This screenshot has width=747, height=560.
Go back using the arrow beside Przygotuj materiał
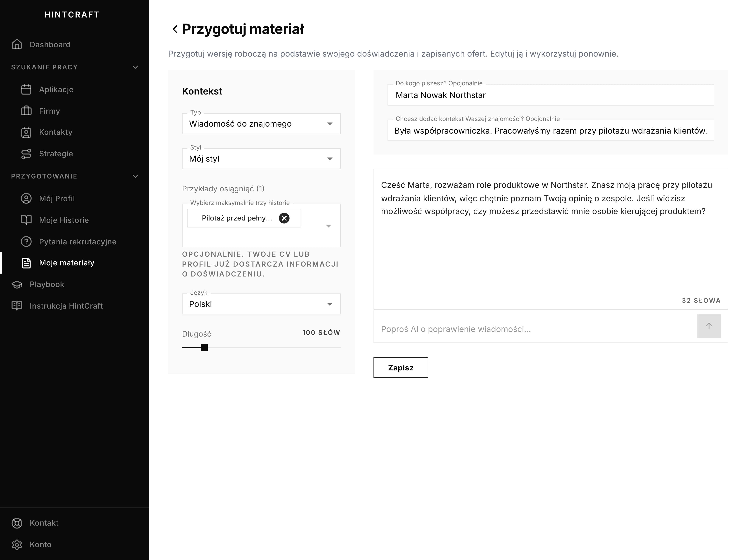point(175,29)
